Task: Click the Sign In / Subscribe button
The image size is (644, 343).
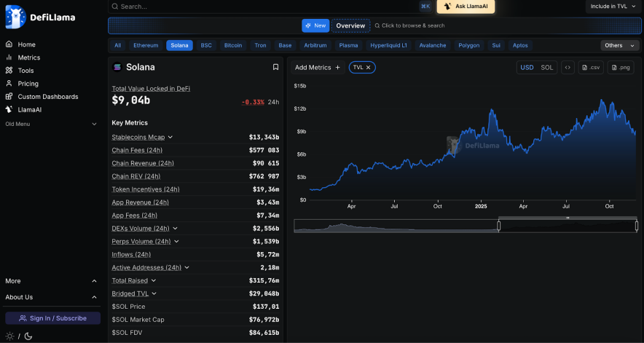Action: 52,318
